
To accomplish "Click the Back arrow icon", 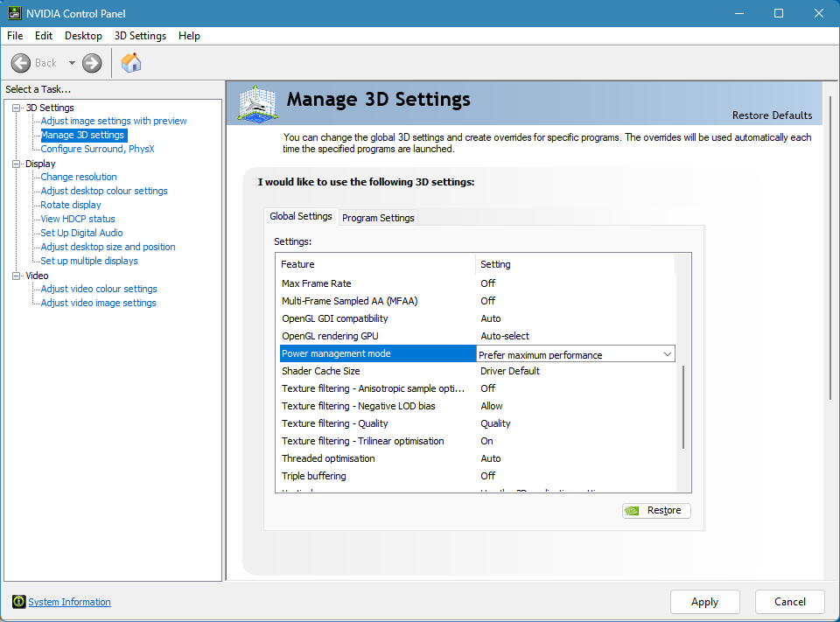I will click(22, 63).
